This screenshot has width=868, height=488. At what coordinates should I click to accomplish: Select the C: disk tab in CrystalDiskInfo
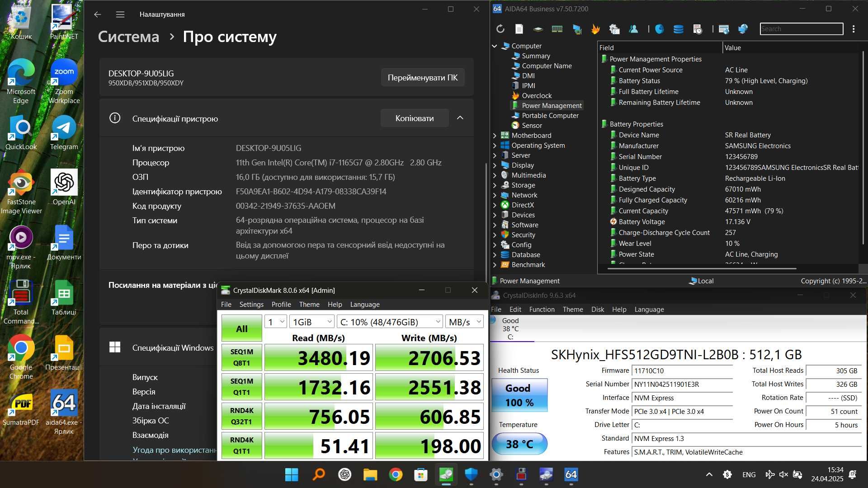point(512,329)
